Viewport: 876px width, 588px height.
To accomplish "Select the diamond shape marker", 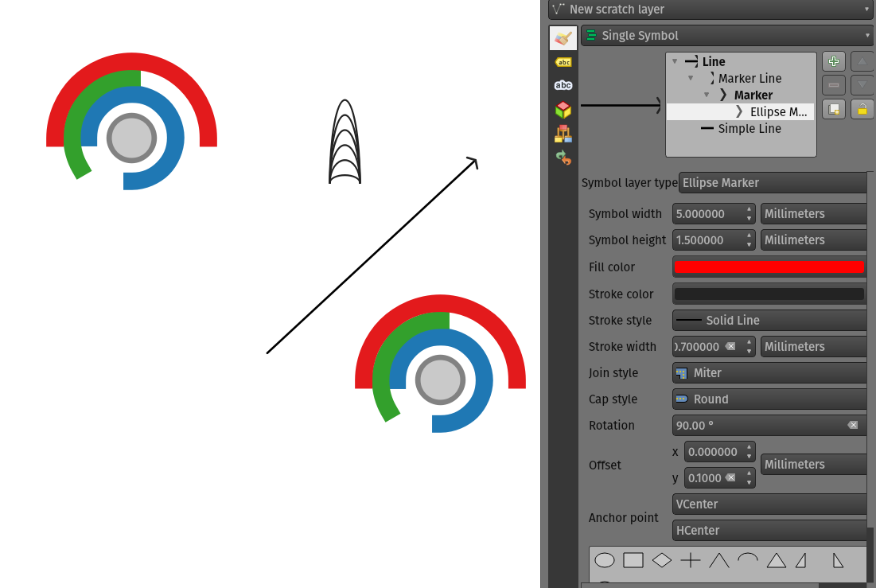I will coord(662,560).
